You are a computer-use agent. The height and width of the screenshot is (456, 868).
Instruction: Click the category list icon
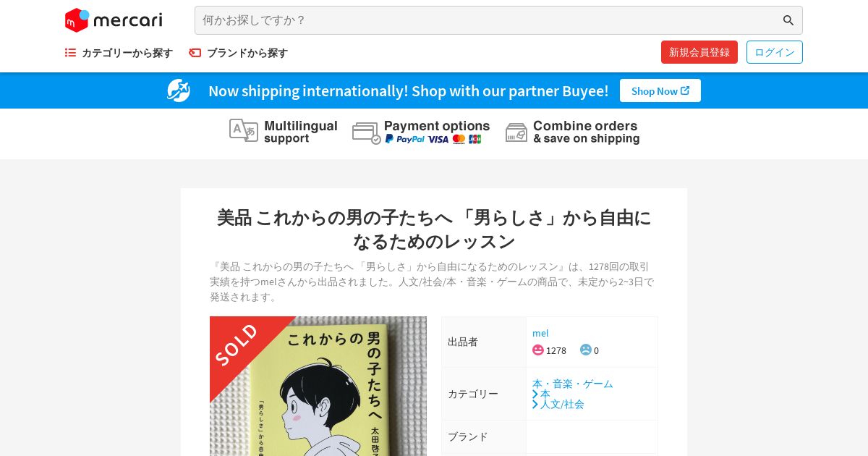pyautogui.click(x=70, y=53)
